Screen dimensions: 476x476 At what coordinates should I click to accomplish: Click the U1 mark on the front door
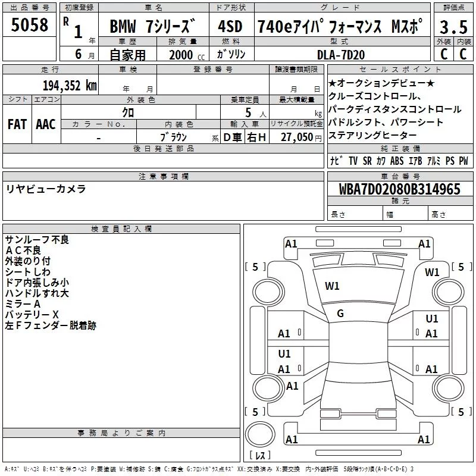pyautogui.click(x=432, y=318)
